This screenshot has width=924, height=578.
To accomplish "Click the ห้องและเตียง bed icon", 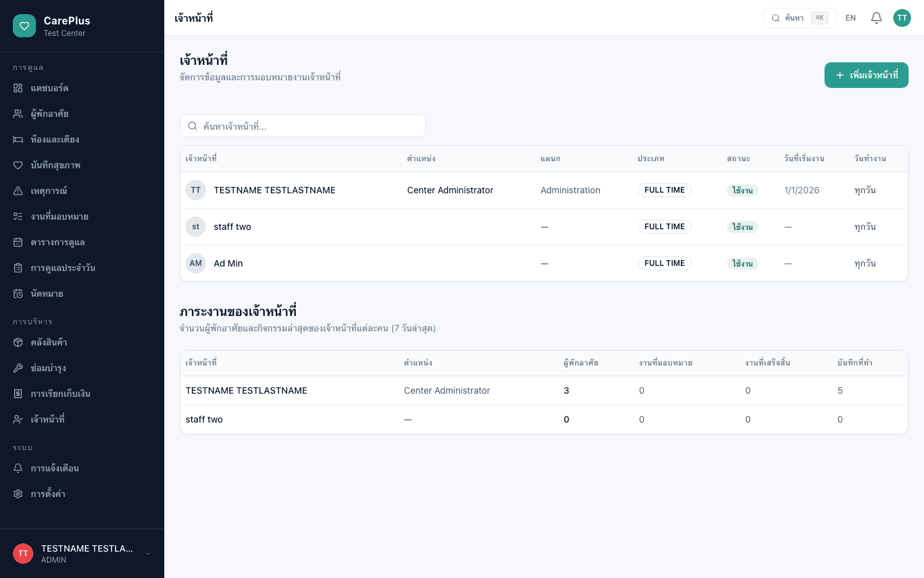I will click(18, 139).
